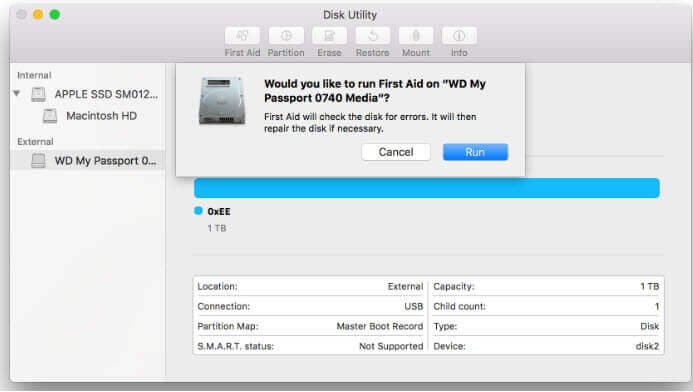Click the Macintosh HD volume icon
Image resolution: width=693 pixels, height=392 pixels.
point(50,116)
